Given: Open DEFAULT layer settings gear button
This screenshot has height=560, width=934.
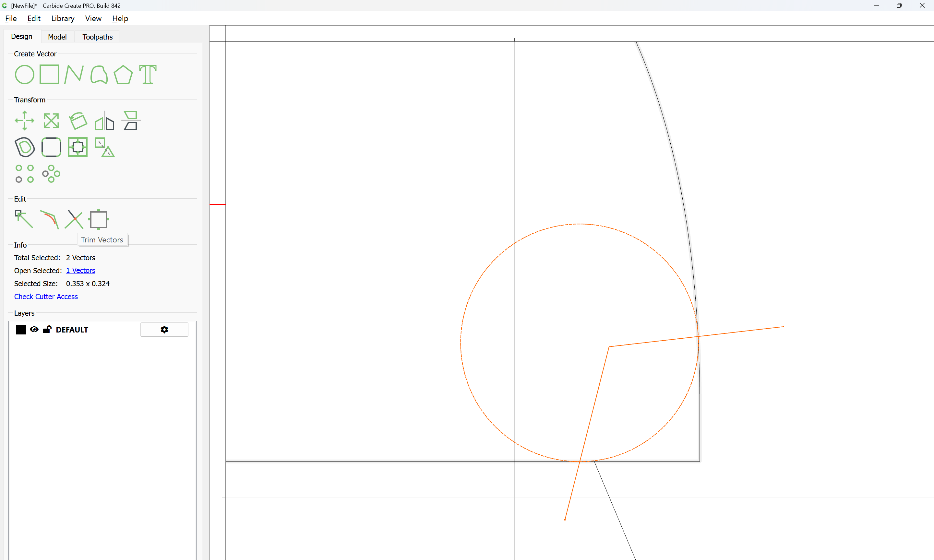Looking at the screenshot, I should 164,330.
